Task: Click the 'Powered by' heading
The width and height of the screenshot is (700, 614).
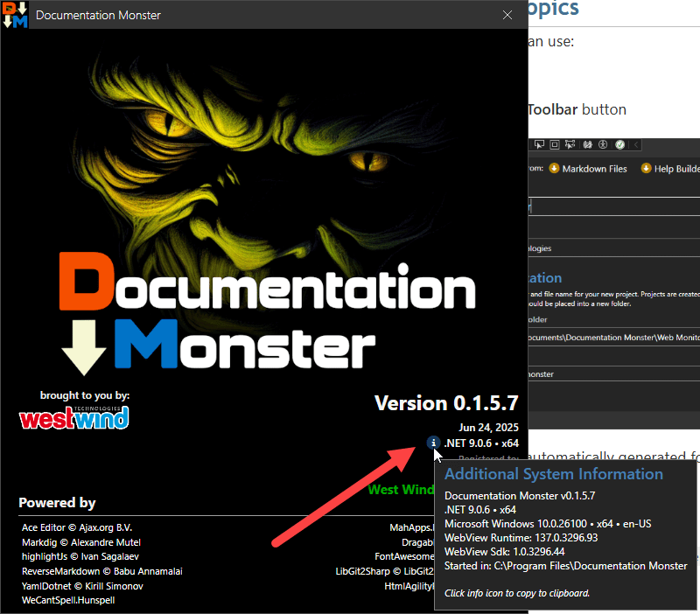Action: (x=57, y=503)
